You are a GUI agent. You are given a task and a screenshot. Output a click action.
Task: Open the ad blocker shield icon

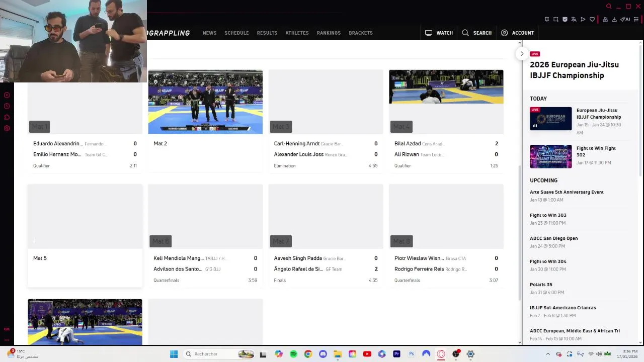pos(565,20)
